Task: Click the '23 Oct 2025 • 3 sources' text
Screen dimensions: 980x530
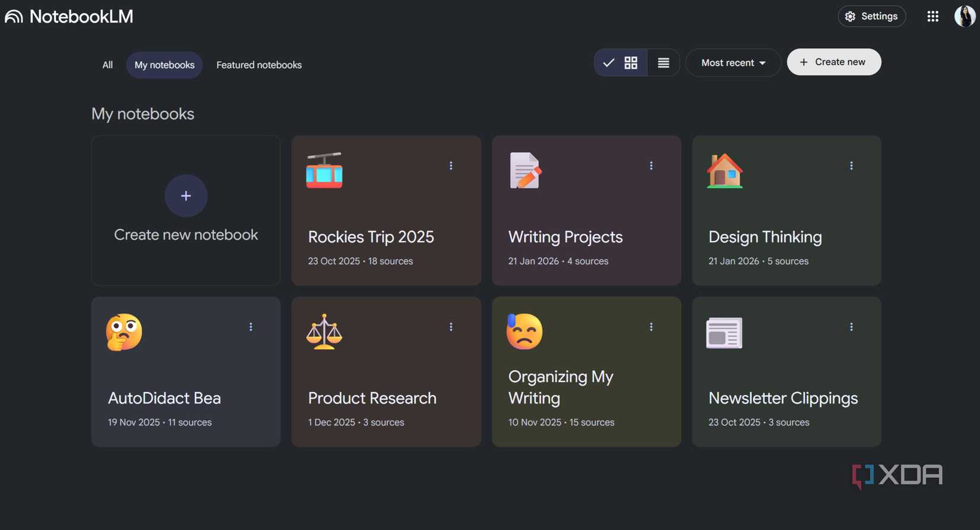Action: tap(758, 422)
